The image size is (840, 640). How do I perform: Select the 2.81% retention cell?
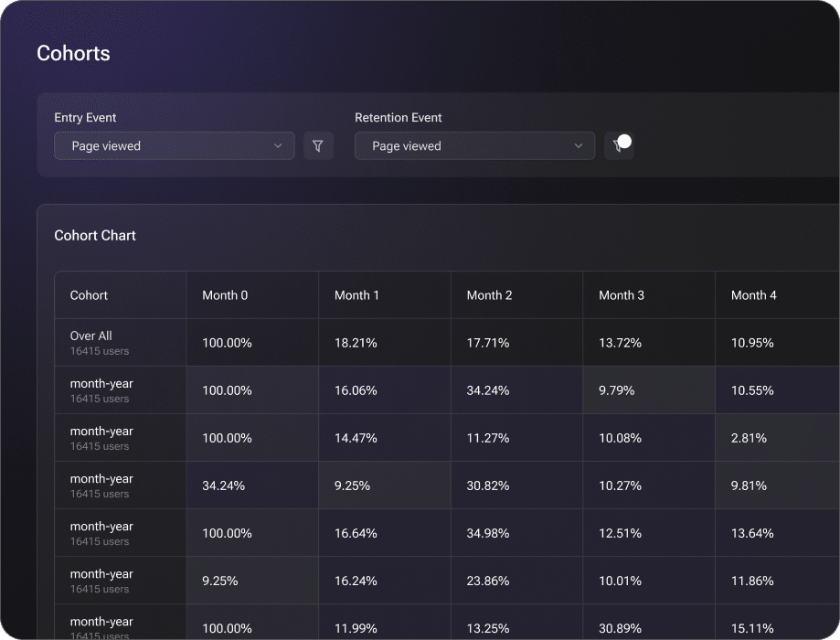[x=750, y=438]
